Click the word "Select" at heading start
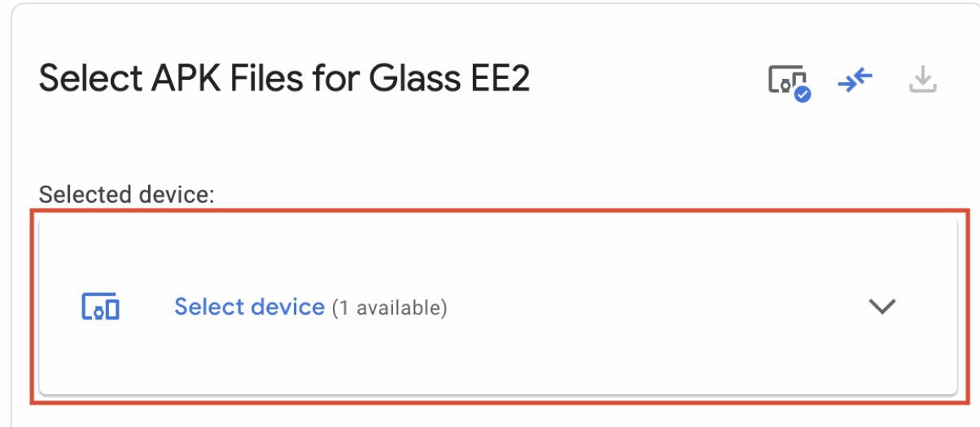 pos(88,80)
